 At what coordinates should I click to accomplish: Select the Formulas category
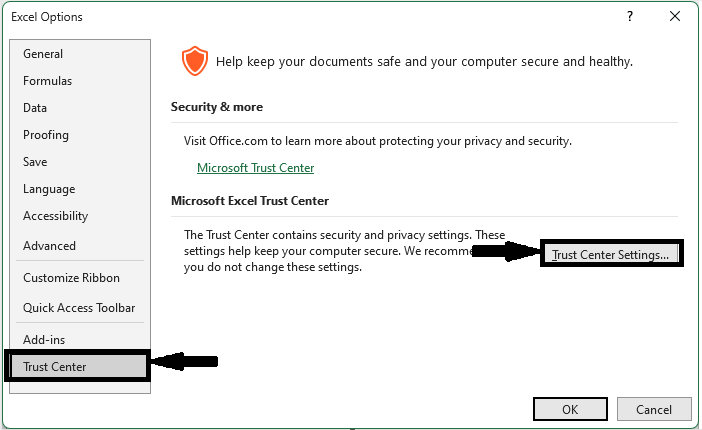point(48,81)
